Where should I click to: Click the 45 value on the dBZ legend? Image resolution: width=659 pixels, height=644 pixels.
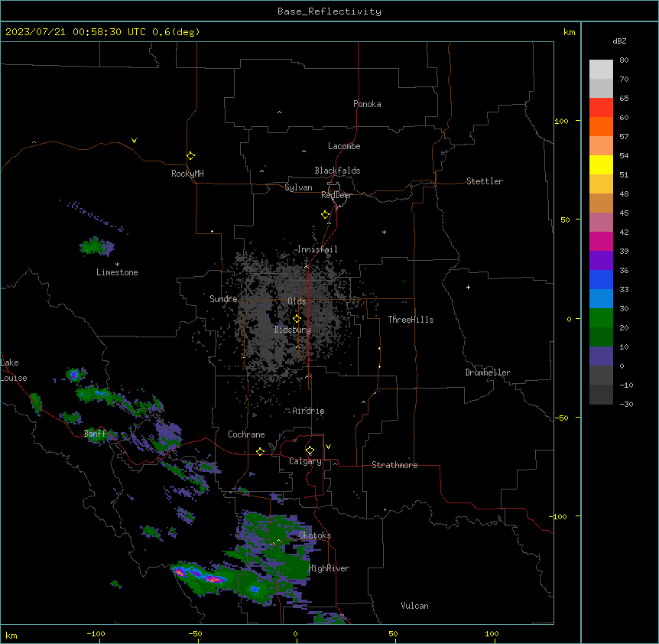coord(624,213)
